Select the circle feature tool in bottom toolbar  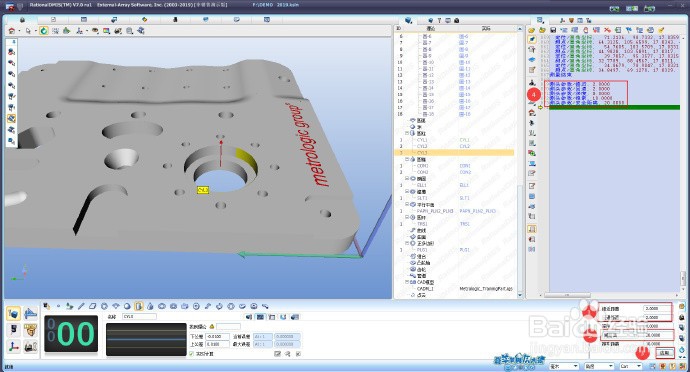(x=104, y=306)
